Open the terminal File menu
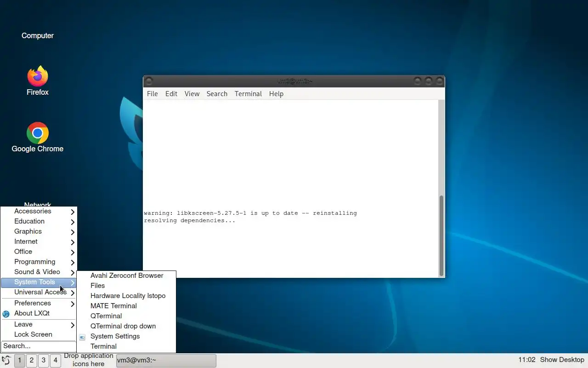The width and height of the screenshot is (588, 368). click(153, 94)
